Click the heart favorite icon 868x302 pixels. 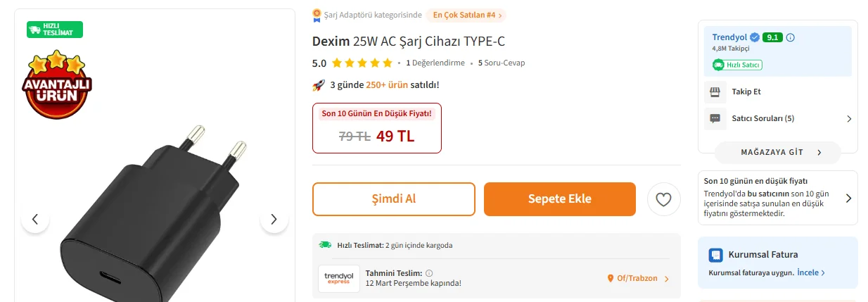coord(663,199)
